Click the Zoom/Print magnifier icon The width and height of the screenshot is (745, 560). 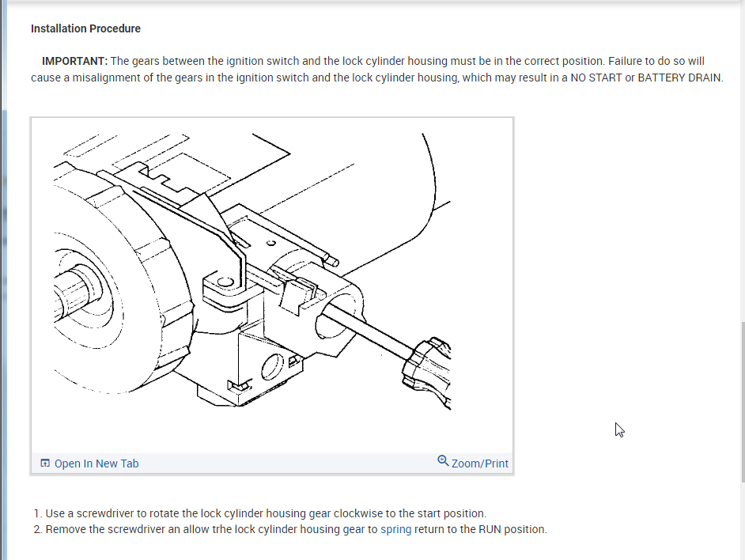[x=443, y=460]
